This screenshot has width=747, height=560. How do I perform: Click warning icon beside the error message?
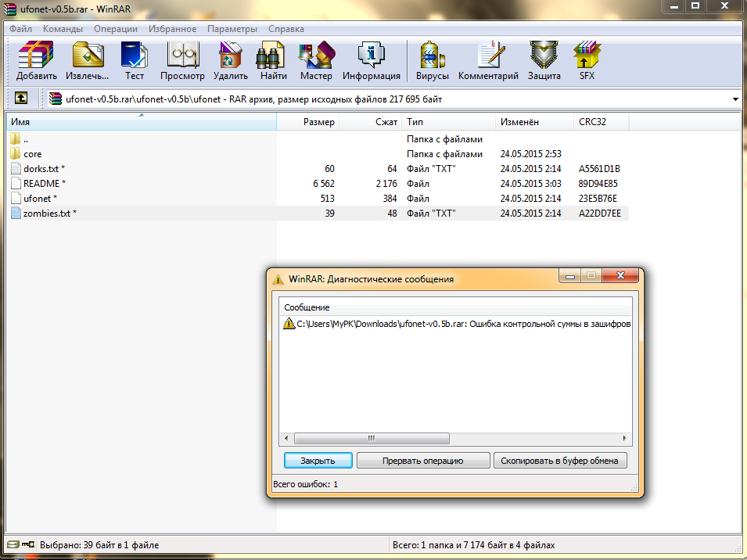289,323
